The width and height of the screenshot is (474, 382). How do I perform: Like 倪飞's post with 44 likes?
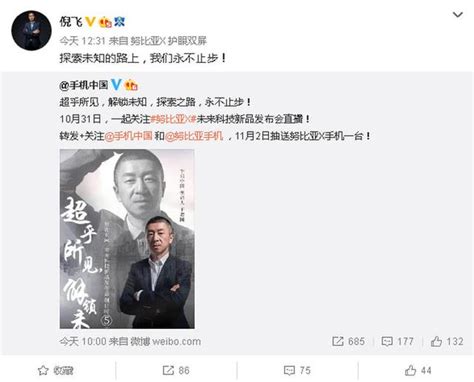pyautogui.click(x=418, y=370)
